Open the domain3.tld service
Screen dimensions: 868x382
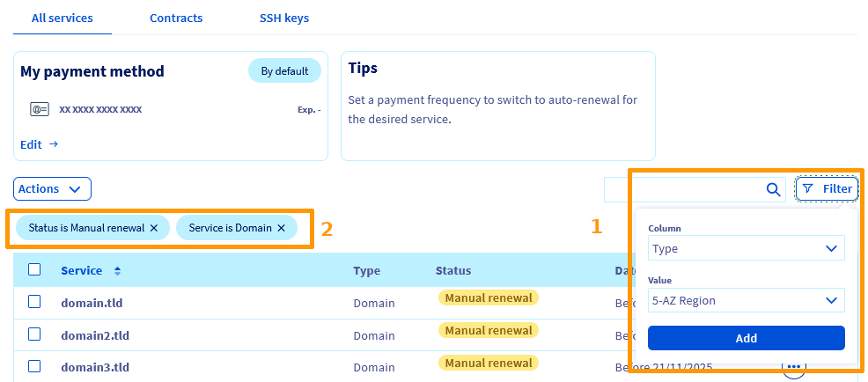point(95,367)
